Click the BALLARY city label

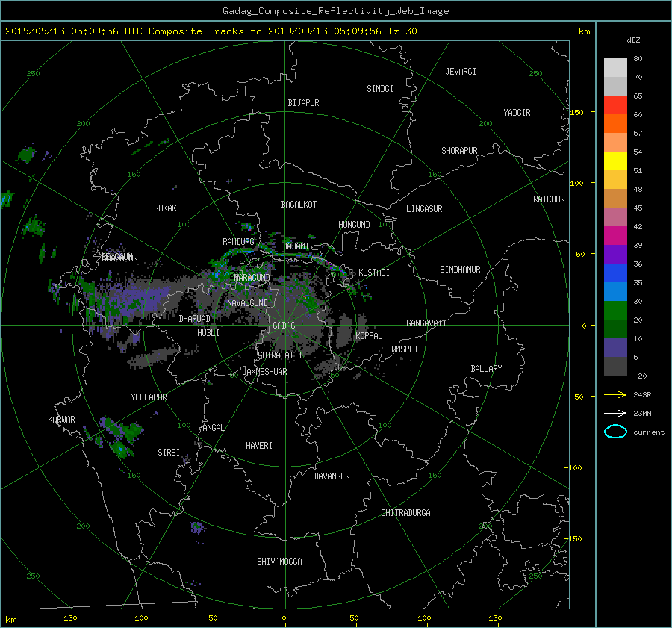pos(486,369)
